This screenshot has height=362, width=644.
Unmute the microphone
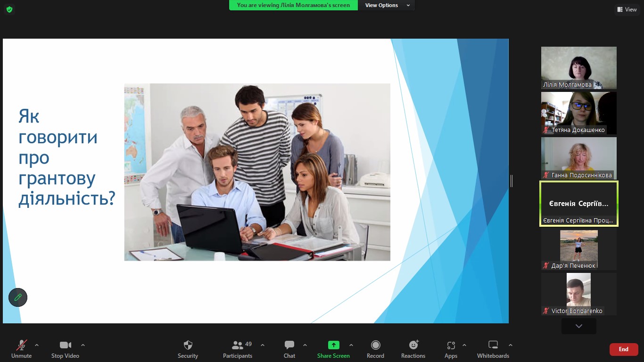point(21,349)
